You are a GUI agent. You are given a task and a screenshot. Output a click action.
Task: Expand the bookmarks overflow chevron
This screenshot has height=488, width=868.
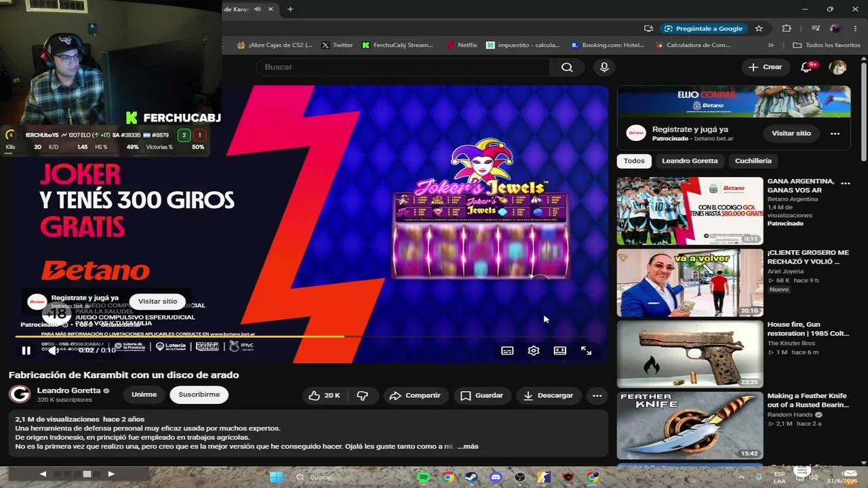click(x=771, y=45)
